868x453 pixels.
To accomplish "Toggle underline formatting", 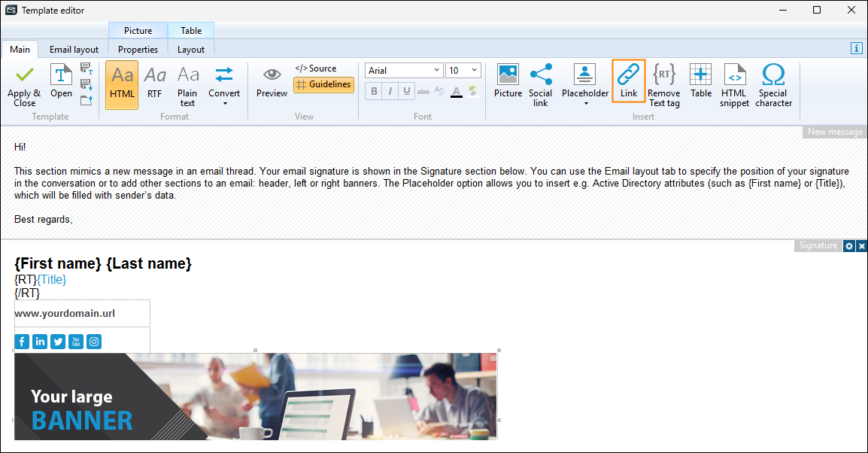I will [x=407, y=91].
